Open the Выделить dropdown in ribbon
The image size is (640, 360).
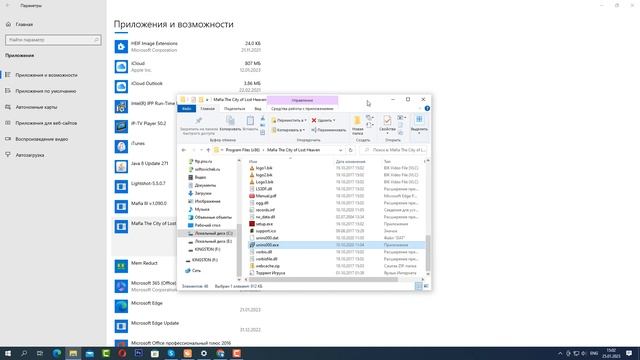[x=419, y=124]
